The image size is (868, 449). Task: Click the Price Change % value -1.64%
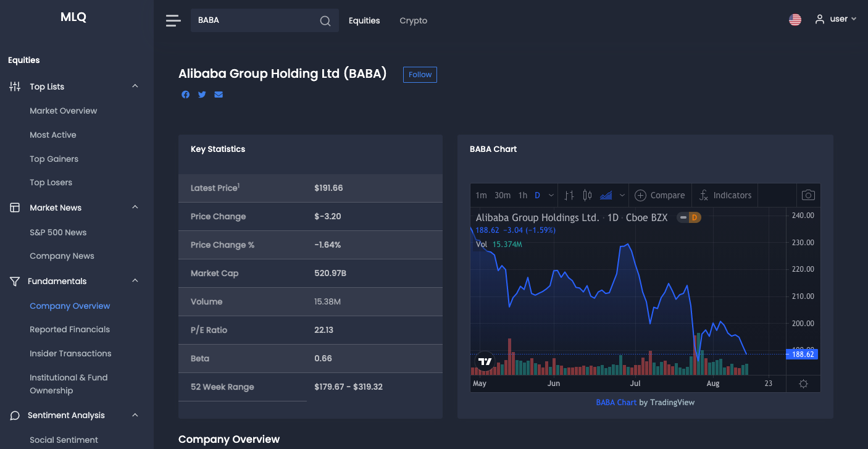(328, 245)
